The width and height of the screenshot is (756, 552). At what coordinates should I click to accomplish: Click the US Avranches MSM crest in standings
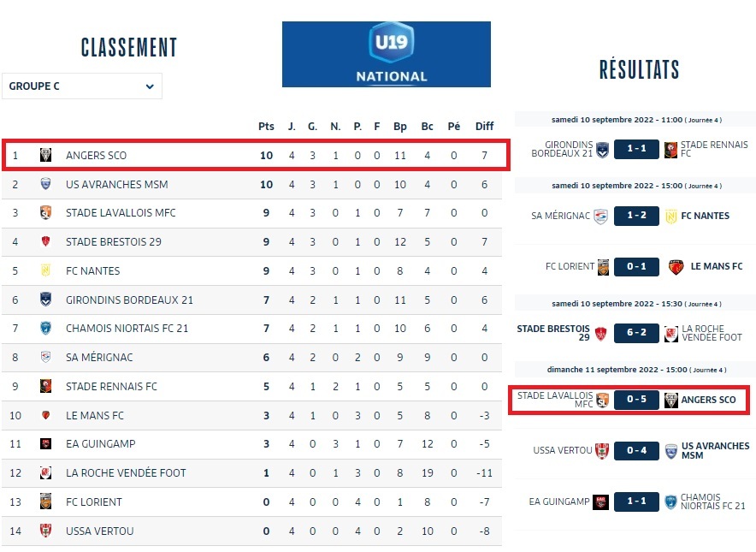[x=46, y=184]
